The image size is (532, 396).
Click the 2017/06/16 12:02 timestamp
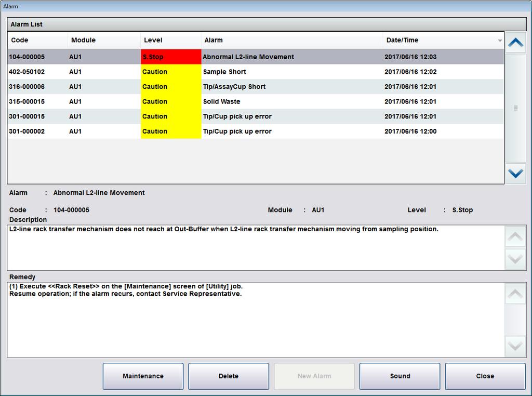click(x=410, y=72)
